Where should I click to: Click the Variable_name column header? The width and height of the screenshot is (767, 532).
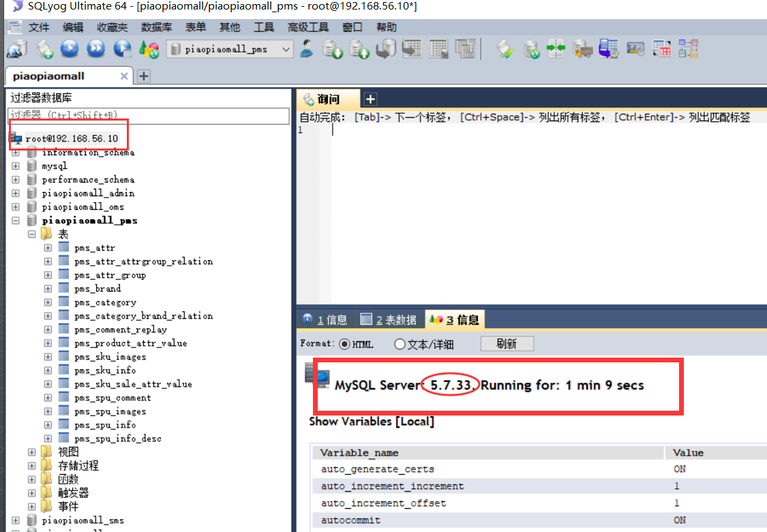click(x=487, y=452)
